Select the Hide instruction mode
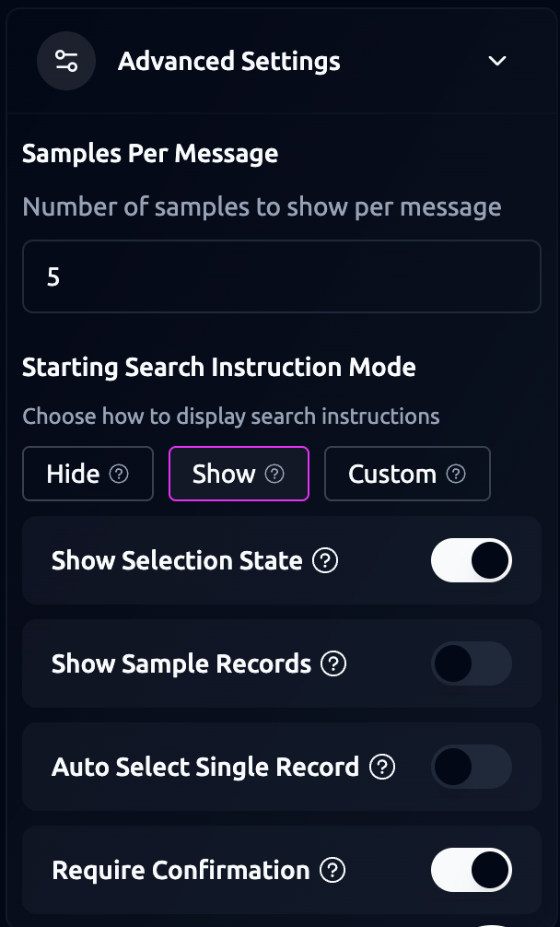This screenshot has height=927, width=560. [x=74, y=474]
